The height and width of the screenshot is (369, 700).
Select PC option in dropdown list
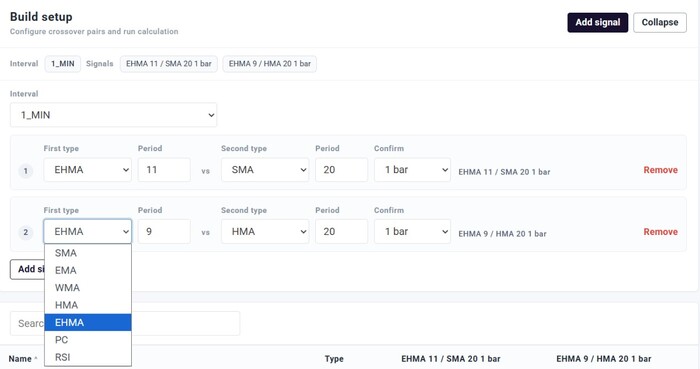click(x=88, y=340)
